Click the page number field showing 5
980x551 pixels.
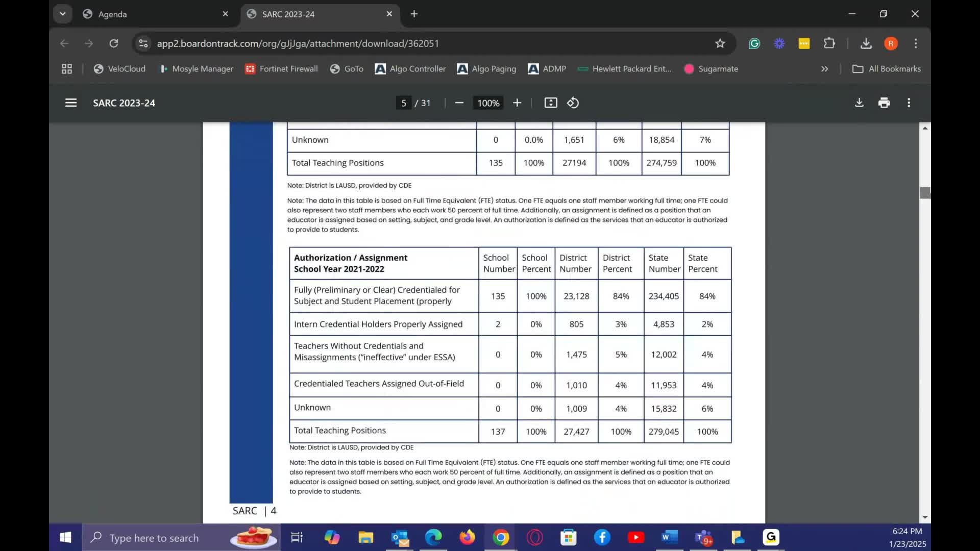point(403,103)
